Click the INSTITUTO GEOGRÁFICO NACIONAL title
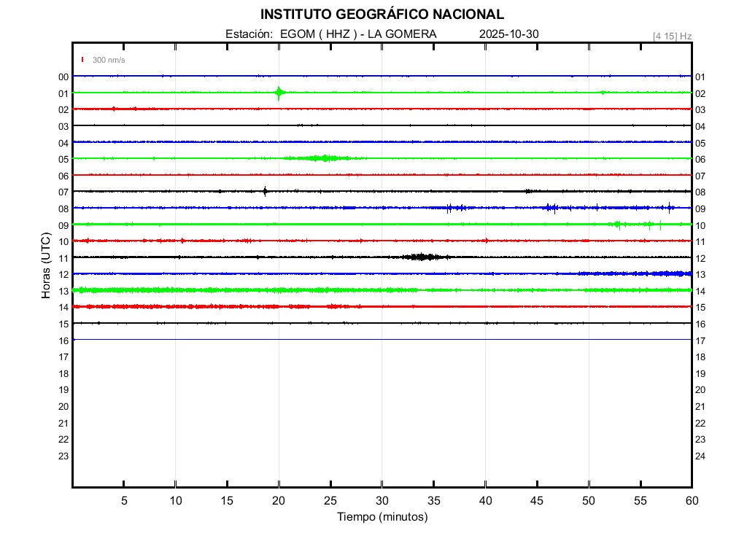This screenshot has height=560, width=747. coord(382,15)
